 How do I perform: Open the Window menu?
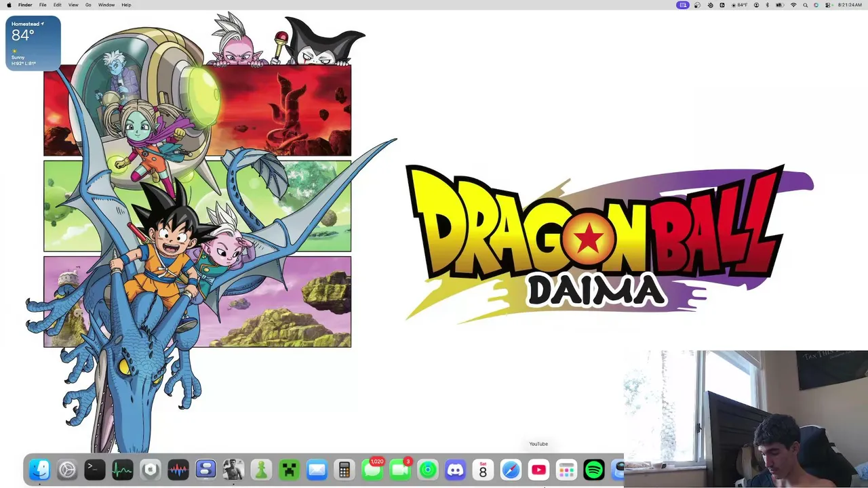[x=106, y=5]
